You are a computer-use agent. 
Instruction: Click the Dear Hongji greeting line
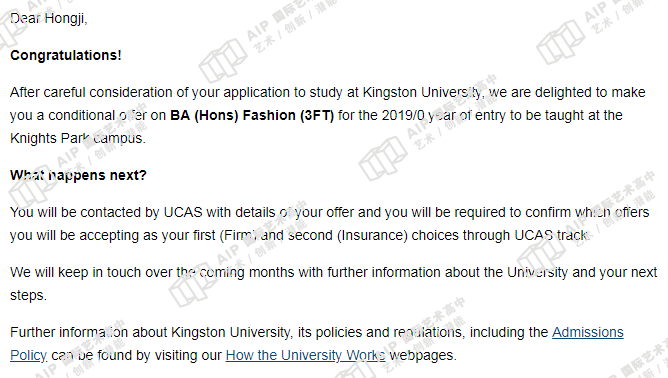tap(49, 18)
